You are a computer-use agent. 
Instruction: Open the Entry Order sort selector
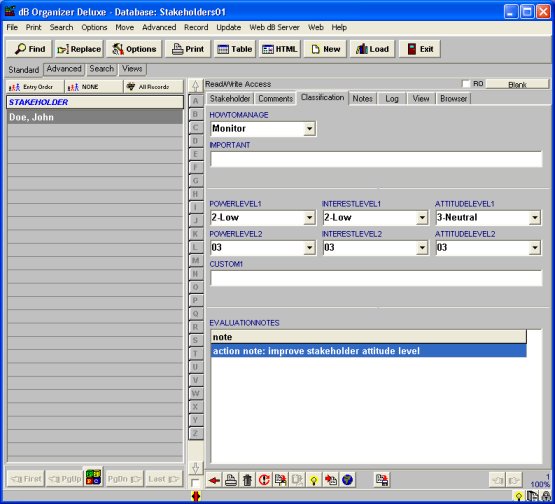35,87
